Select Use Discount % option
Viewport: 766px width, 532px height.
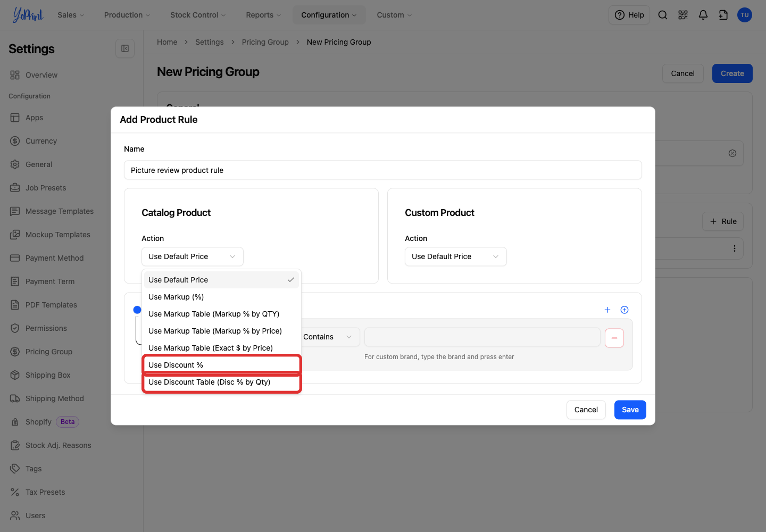pos(221,365)
